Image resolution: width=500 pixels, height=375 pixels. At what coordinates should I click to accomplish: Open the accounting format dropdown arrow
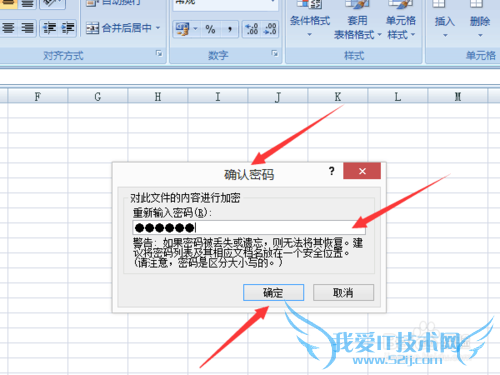tap(195, 29)
